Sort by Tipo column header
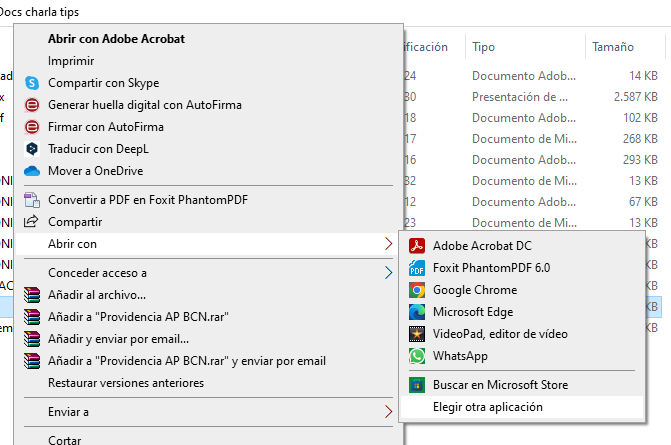Viewport: 671px width, 445px height. pyautogui.click(x=525, y=47)
